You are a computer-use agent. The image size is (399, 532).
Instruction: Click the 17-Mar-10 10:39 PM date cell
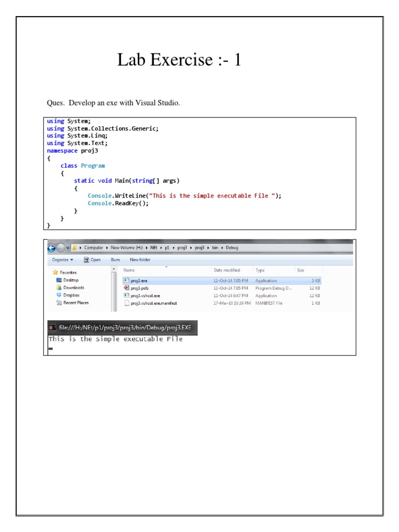(x=232, y=303)
